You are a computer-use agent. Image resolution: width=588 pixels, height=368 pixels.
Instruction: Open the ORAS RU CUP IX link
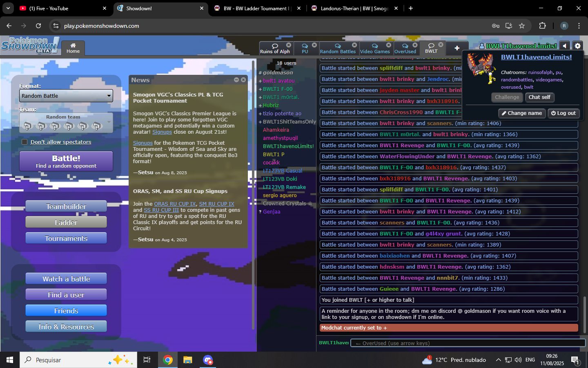(x=175, y=204)
